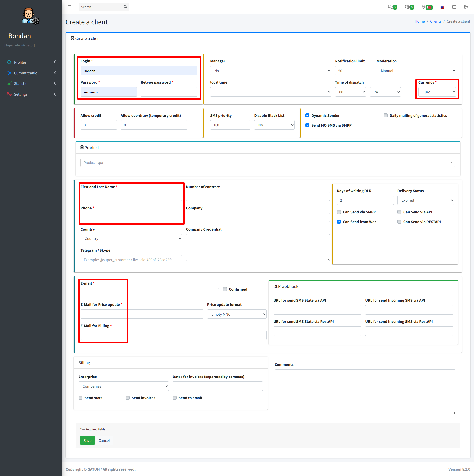
Task: Open the grid apps menu icon
Action: pos(454,7)
